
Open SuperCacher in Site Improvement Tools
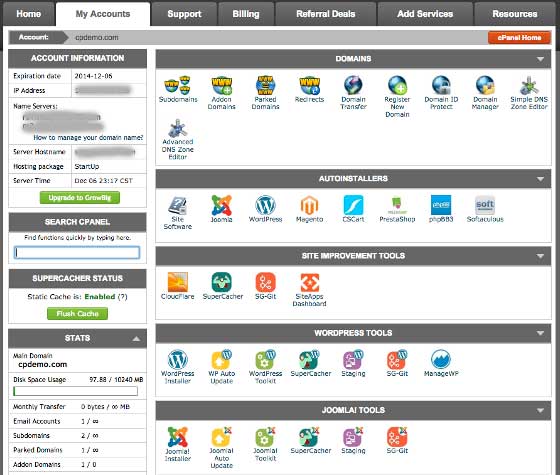tap(222, 286)
